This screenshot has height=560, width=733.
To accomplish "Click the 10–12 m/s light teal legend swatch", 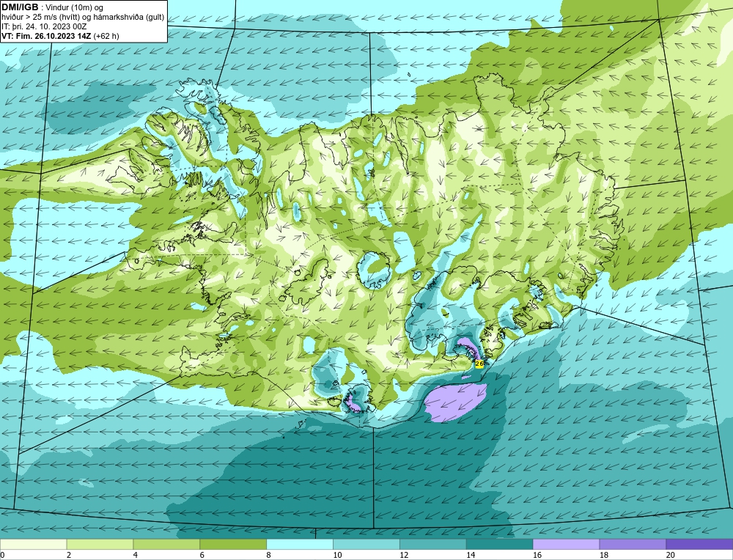I will click(366, 544).
